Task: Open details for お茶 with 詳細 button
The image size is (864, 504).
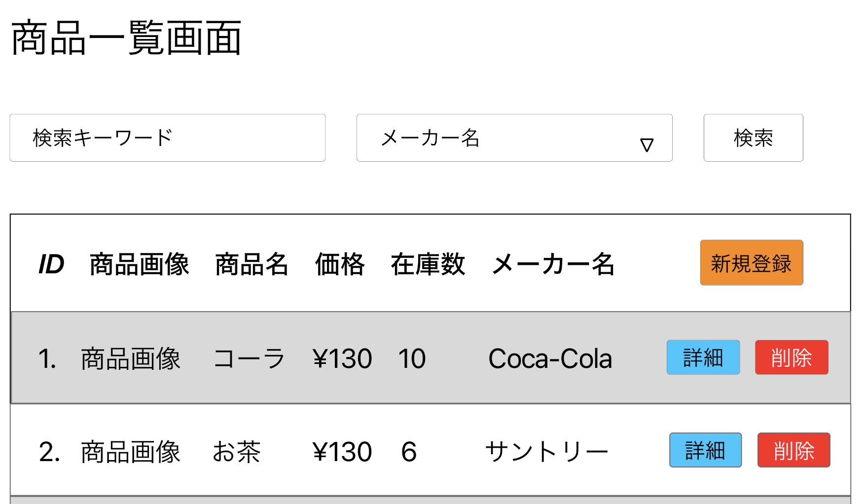Action: pyautogui.click(x=705, y=450)
